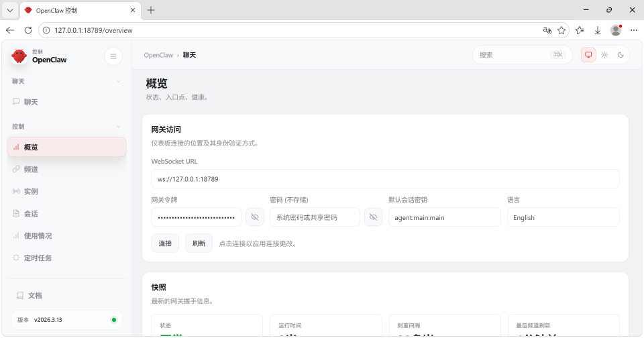Click the 运行时间 uptime snapshot card

coord(326,325)
